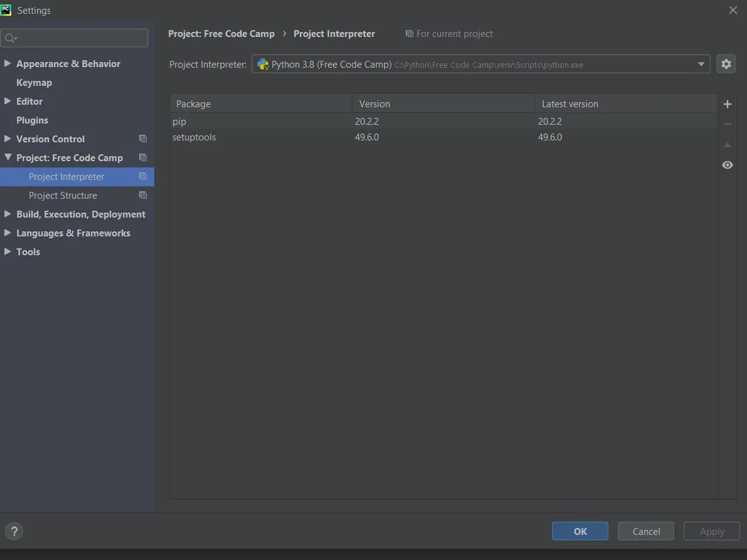Screen dimensions: 747x560
Task: Select Project Interpreter in sidebar
Action: point(77,177)
